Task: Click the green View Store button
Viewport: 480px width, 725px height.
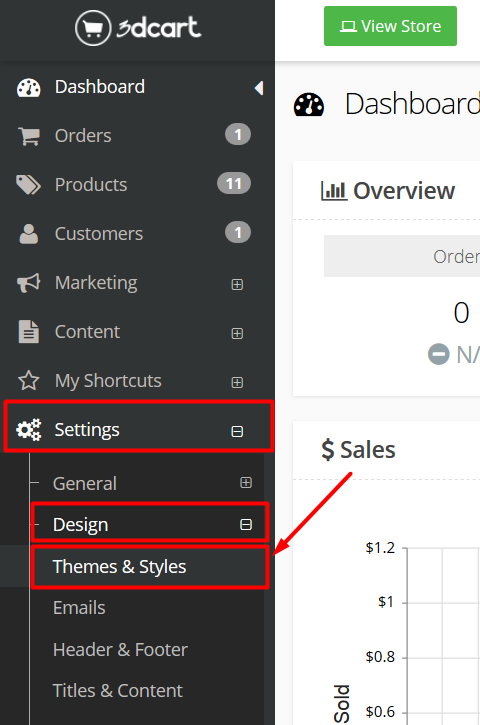Action: pos(390,26)
